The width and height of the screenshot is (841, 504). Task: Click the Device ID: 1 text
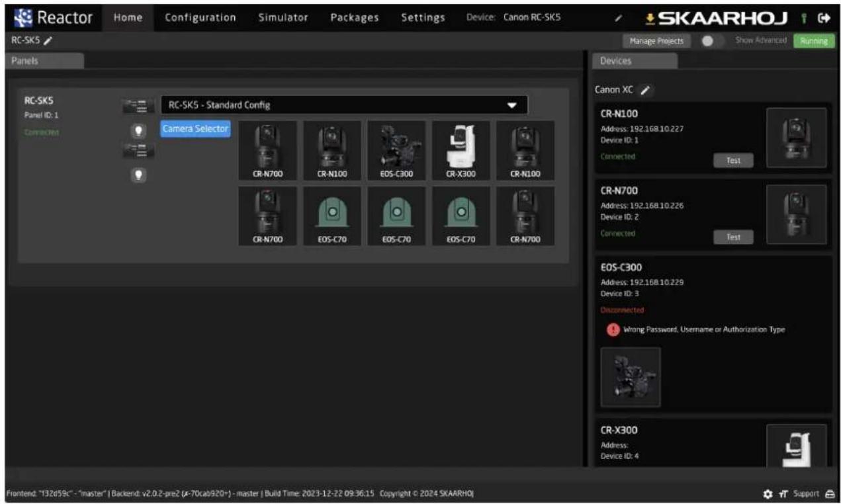coord(619,140)
